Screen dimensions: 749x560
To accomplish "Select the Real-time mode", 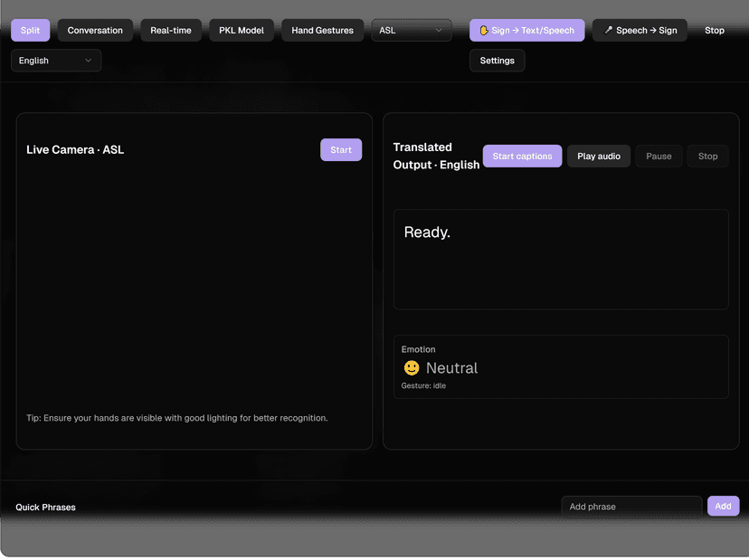I will [171, 31].
